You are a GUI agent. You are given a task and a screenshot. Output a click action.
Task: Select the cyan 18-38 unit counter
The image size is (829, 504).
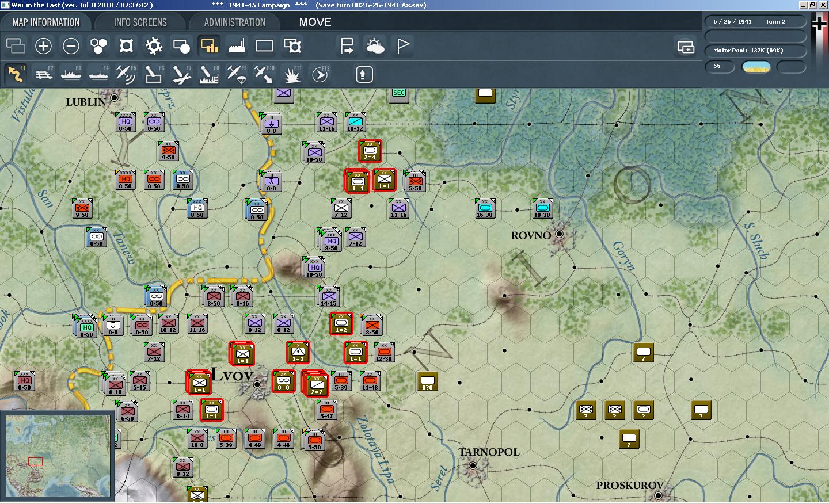click(542, 208)
